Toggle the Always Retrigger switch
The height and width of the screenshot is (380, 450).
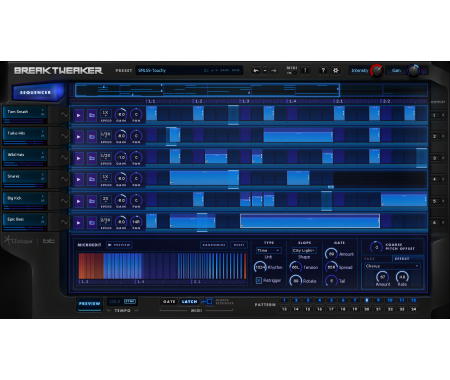pos(209,302)
